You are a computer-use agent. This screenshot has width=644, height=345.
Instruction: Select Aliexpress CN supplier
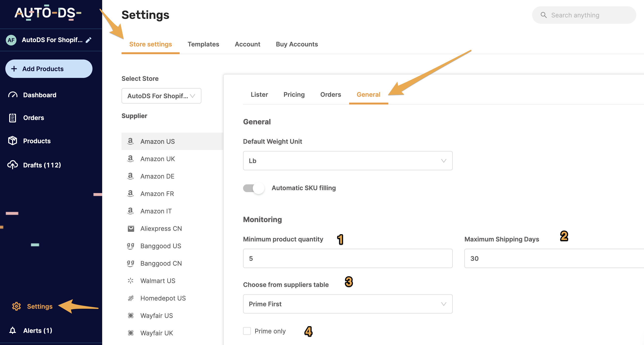[x=172, y=229]
